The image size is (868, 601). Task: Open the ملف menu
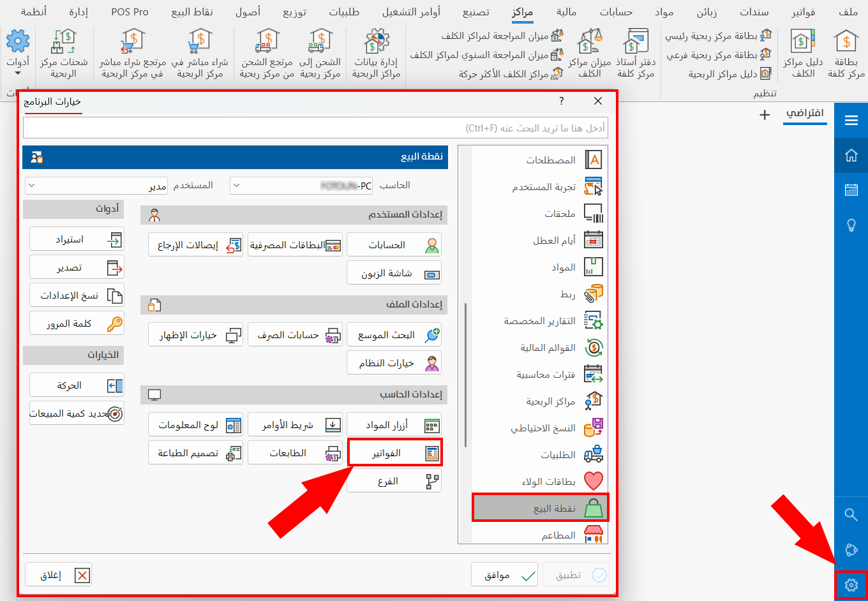(848, 11)
